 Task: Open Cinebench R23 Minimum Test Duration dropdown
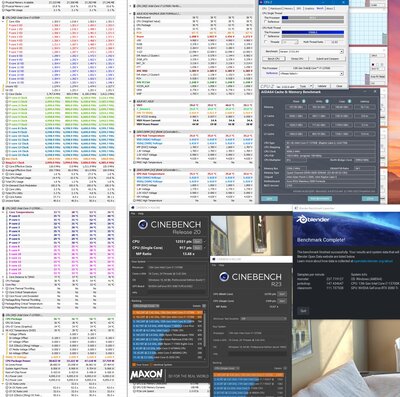pyautogui.click(x=264, y=319)
